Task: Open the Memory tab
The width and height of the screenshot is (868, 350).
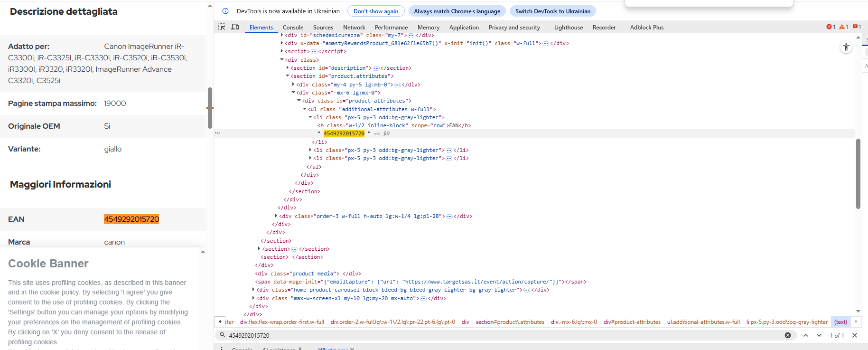Action: [429, 28]
